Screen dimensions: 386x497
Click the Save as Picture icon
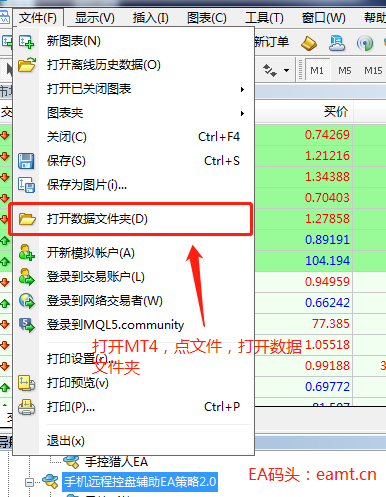[26, 185]
